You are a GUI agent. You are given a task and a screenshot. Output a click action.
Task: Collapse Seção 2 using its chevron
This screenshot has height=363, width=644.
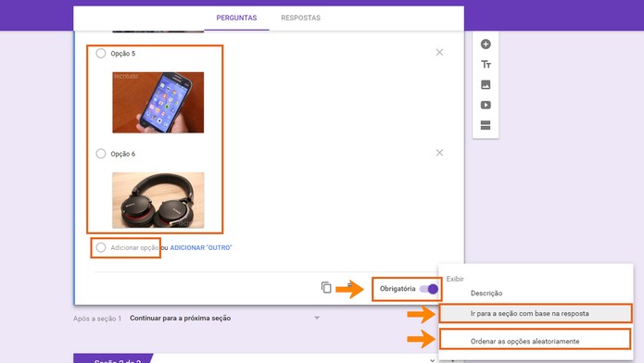(x=432, y=360)
